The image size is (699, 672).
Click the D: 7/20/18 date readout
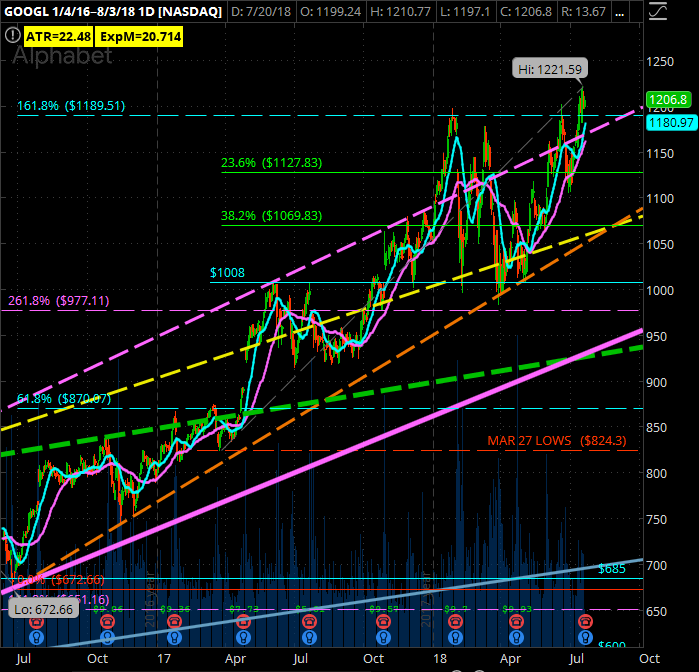tap(261, 12)
